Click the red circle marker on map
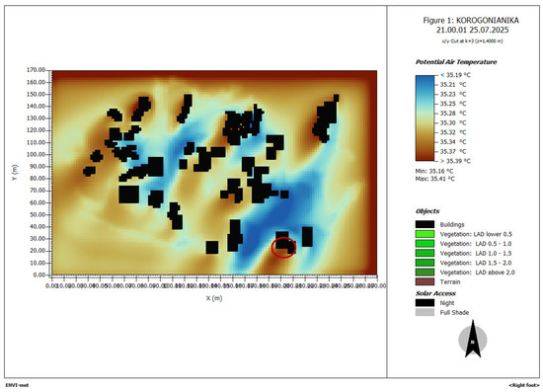The image size is (543, 392). pyautogui.click(x=283, y=247)
